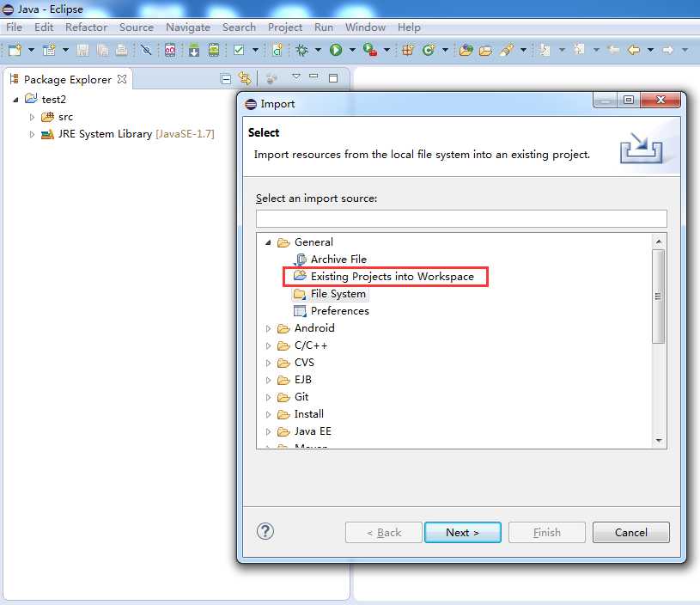Open the Edit menu

point(44,27)
